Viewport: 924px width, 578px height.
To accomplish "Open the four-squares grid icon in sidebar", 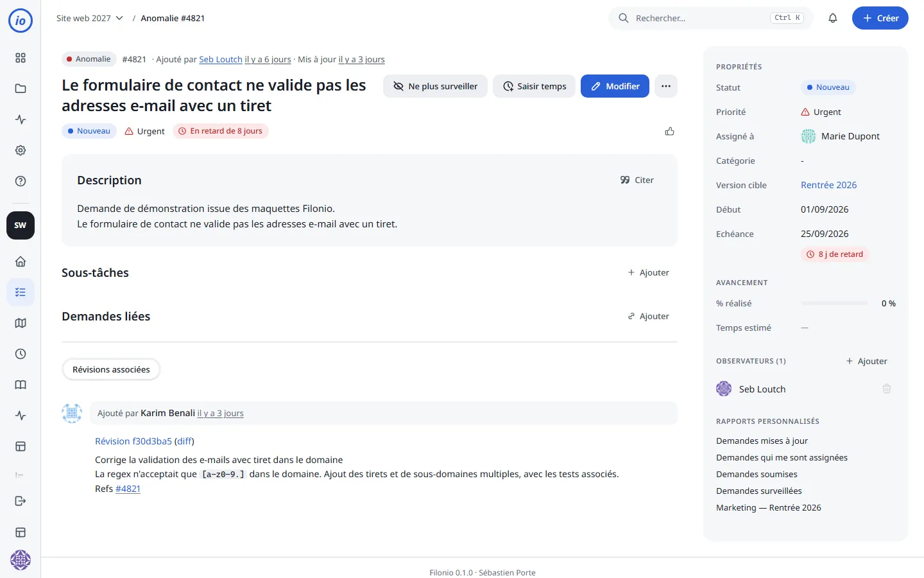I will [x=21, y=58].
